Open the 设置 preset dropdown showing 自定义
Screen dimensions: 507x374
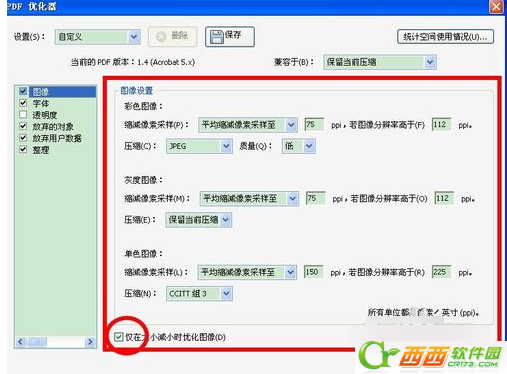coord(97,37)
